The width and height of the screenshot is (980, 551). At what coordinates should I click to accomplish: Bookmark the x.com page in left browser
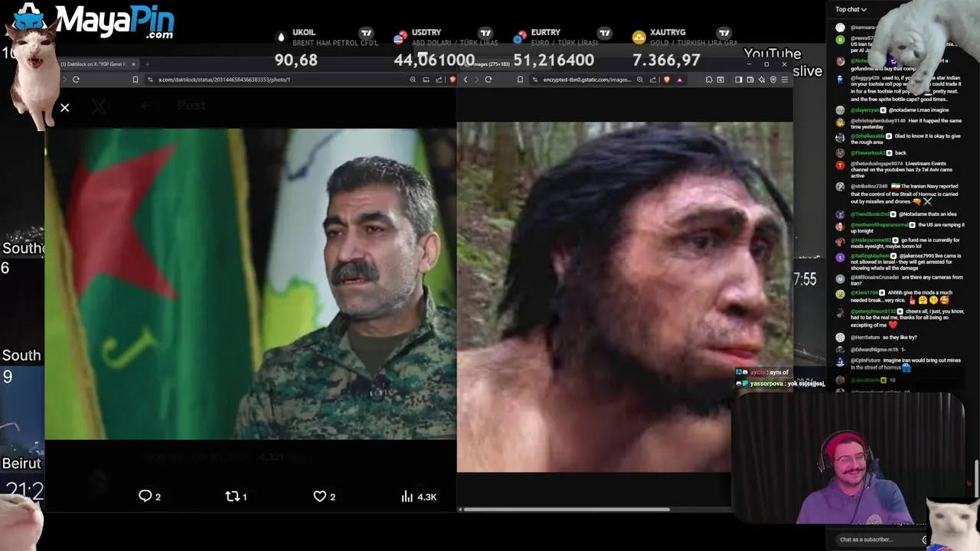tap(136, 80)
